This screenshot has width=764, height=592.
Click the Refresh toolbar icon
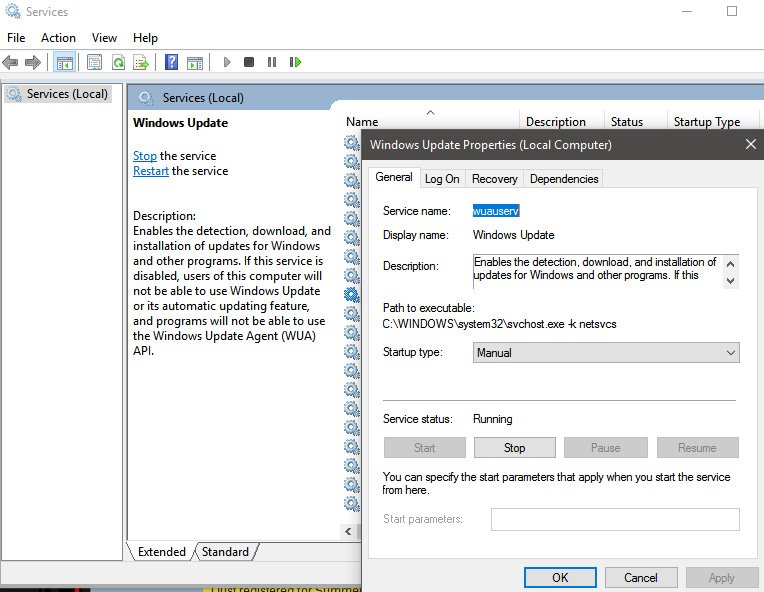pyautogui.click(x=118, y=62)
